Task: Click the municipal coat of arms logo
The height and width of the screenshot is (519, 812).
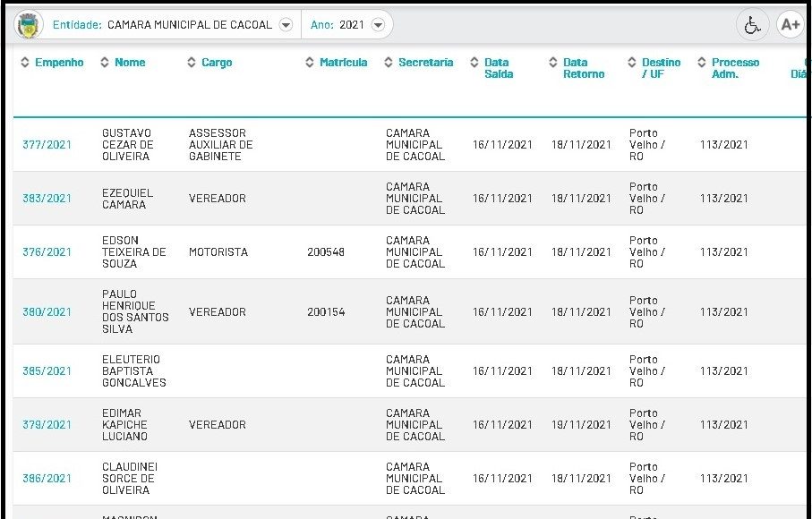Action: (29, 25)
